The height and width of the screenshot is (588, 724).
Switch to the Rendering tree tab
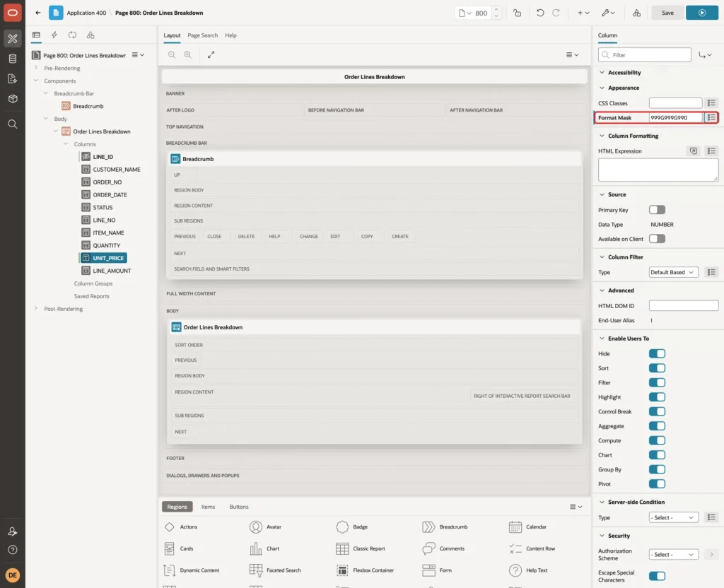36,35
